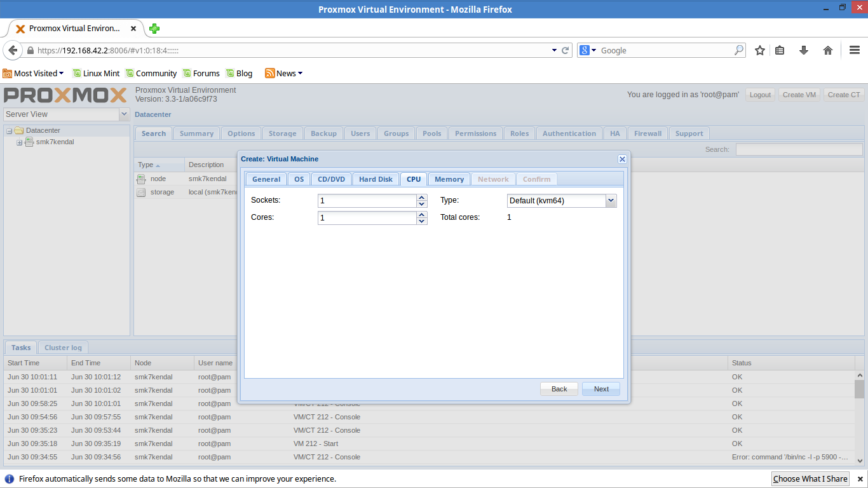Click the Cores input field
Screen dimensions: 868x488
(x=367, y=218)
